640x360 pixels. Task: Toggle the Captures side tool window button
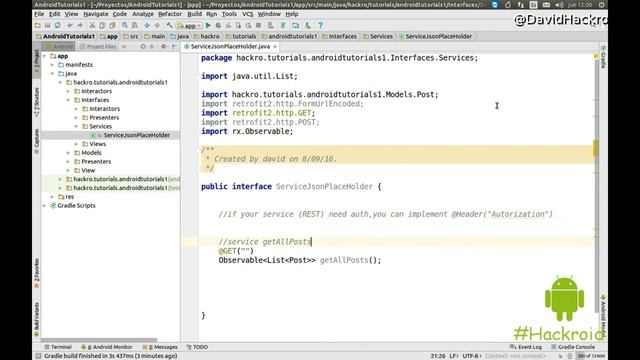[x=36, y=141]
